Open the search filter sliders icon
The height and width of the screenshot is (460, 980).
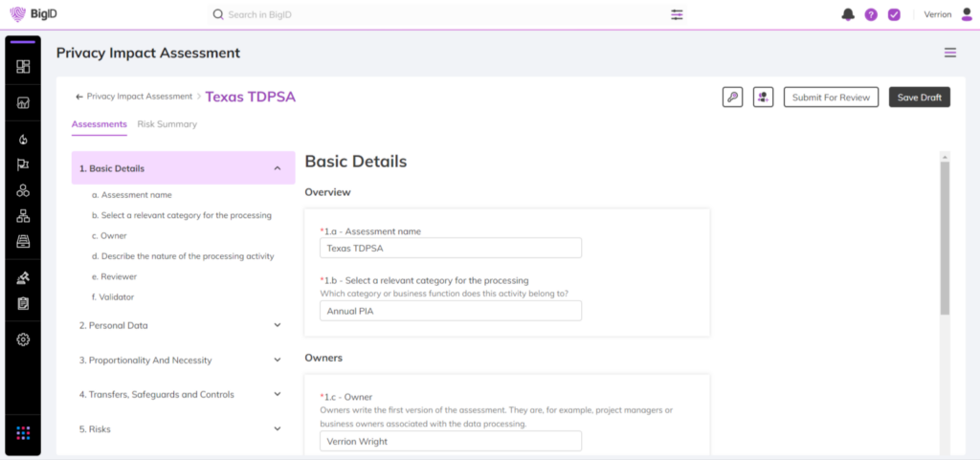678,14
